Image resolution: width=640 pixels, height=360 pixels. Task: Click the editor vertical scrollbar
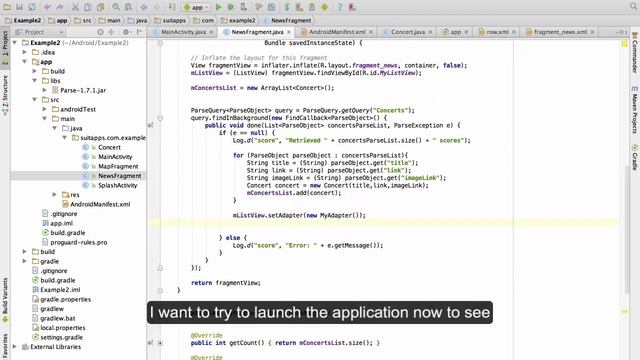(x=627, y=230)
